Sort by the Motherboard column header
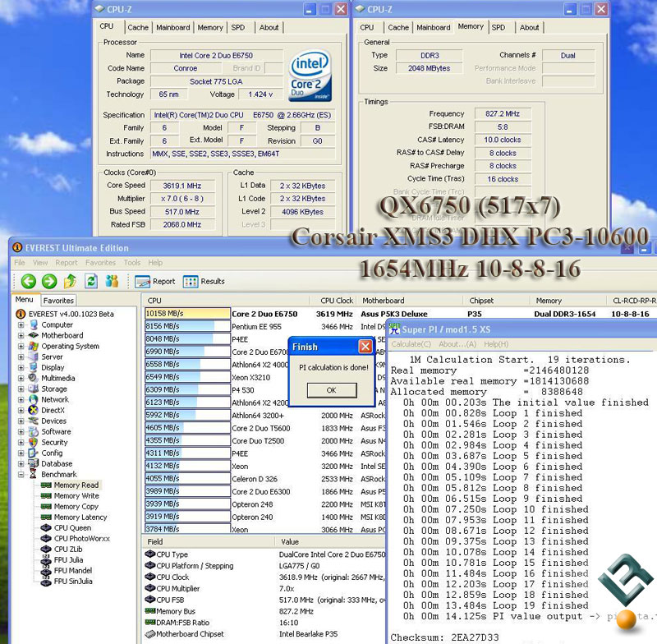 click(409, 301)
